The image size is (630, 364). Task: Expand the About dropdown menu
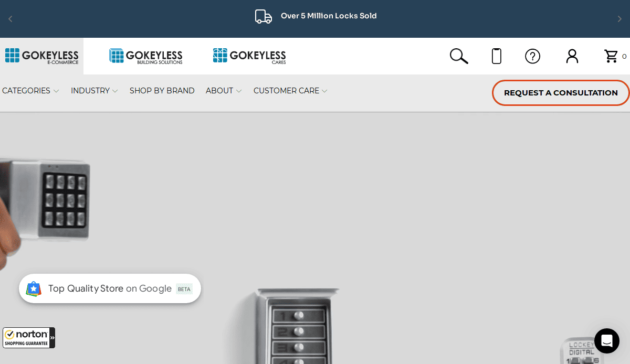(223, 91)
